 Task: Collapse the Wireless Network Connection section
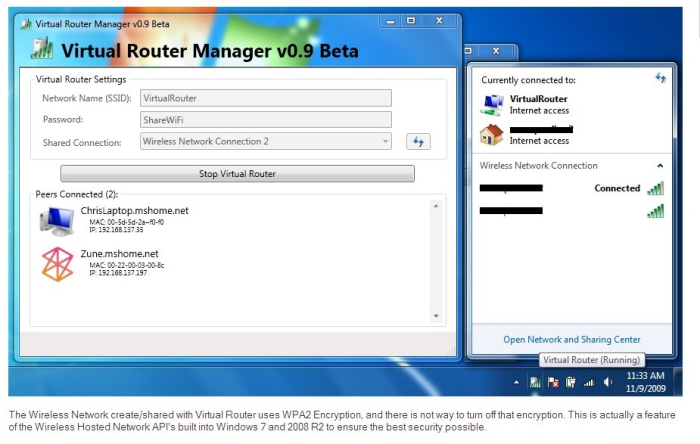pyautogui.click(x=660, y=166)
